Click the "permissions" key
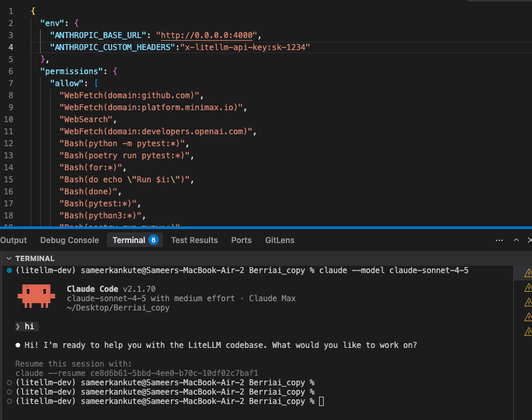Image resolution: width=532 pixels, height=420 pixels. point(71,71)
